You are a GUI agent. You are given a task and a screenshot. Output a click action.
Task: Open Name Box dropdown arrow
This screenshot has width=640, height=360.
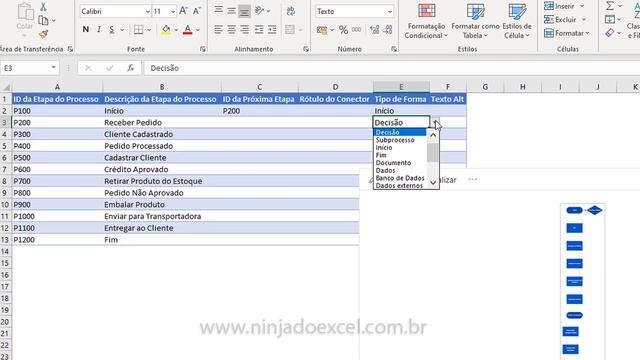coord(53,68)
